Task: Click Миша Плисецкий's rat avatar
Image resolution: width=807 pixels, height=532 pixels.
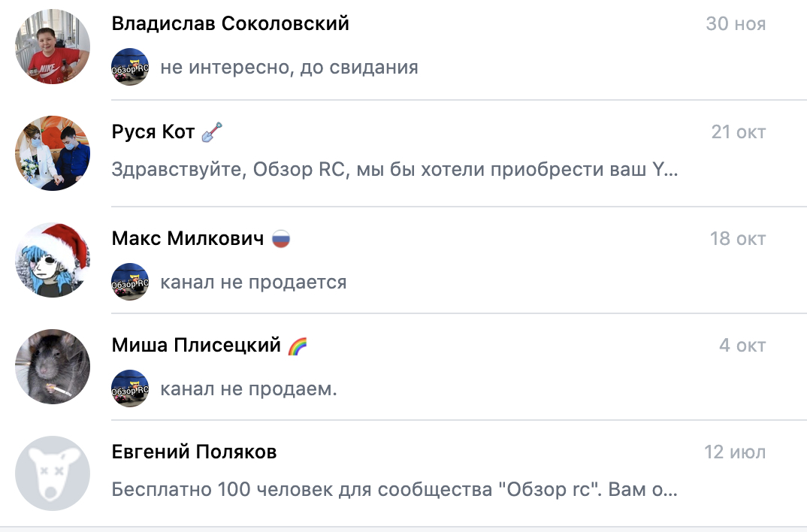Action: (53, 367)
